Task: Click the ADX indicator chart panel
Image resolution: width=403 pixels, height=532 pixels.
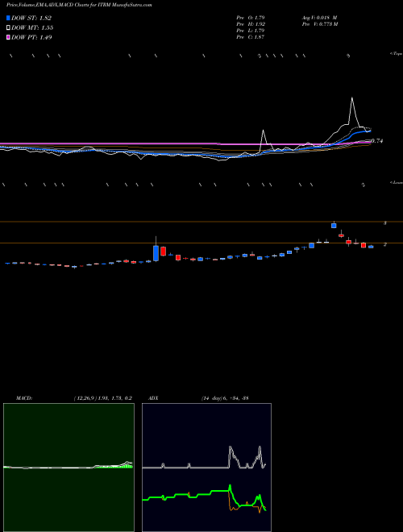Action: coord(206,468)
